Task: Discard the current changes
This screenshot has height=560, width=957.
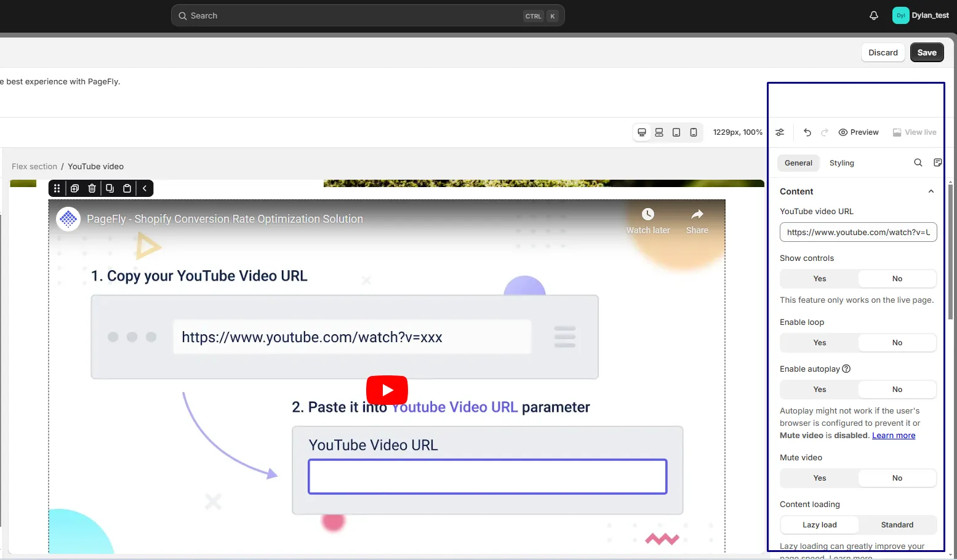Action: point(883,52)
